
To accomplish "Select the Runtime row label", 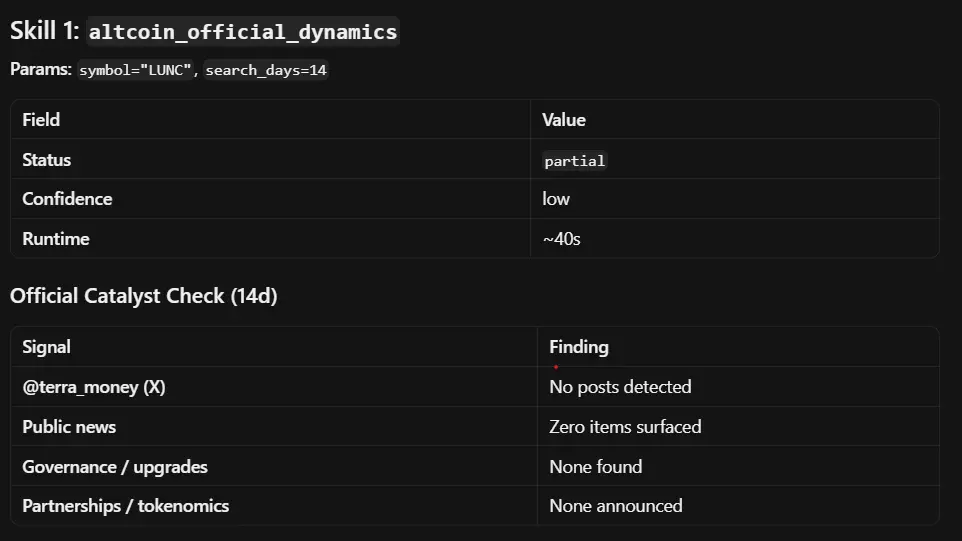I will pyautogui.click(x=56, y=239).
